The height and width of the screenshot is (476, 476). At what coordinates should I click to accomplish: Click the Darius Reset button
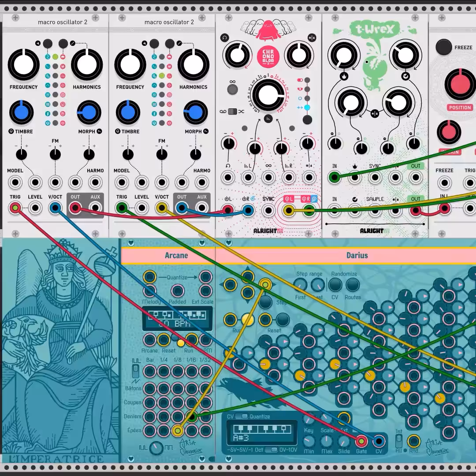283,320
